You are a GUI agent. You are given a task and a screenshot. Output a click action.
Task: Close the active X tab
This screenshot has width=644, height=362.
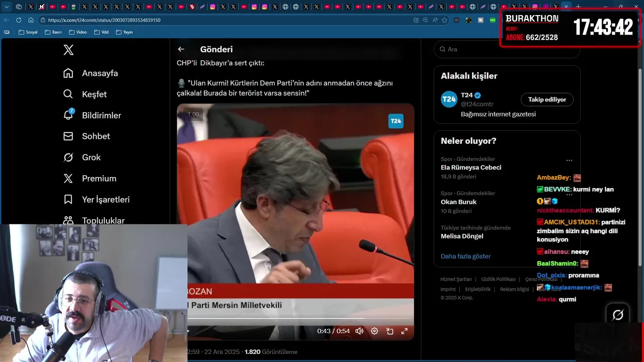click(566, 7)
